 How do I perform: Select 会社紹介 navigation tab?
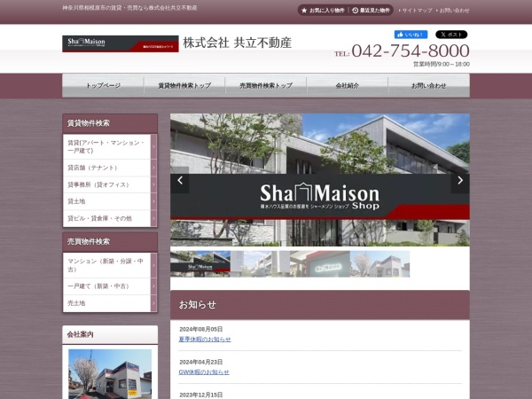[348, 85]
